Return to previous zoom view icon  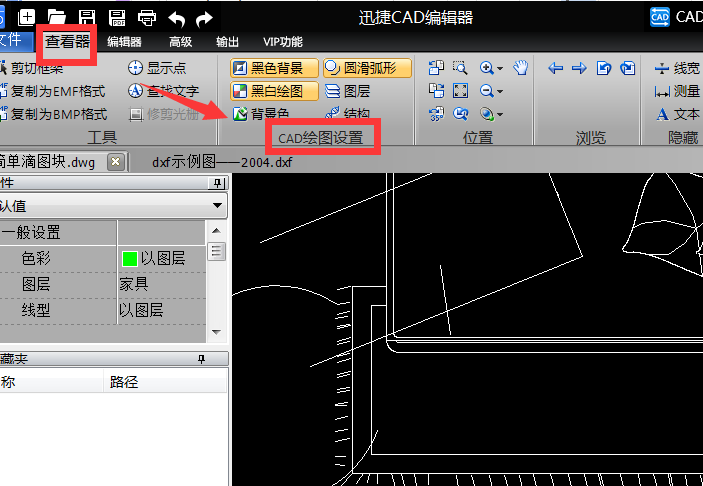pos(460,114)
